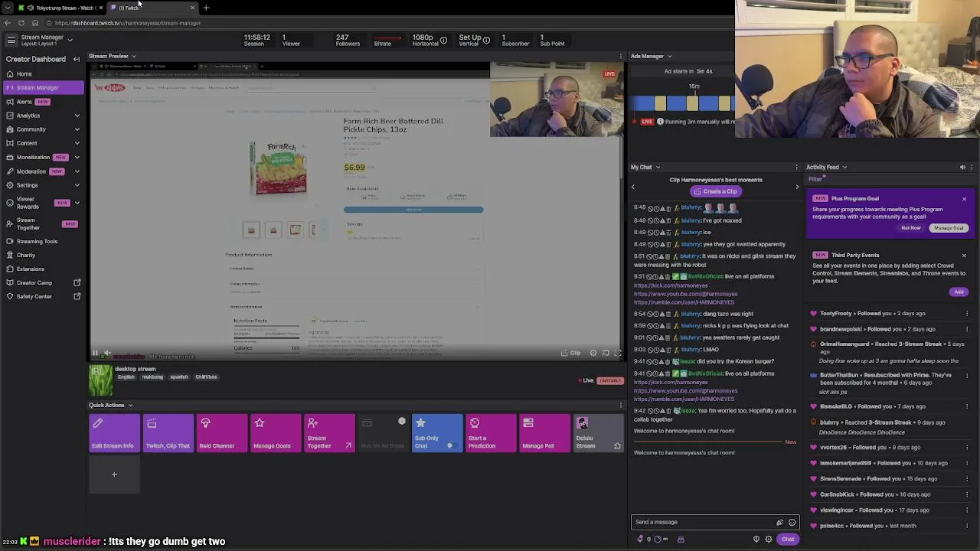Screen dimensions: 980x551
Task: Open chat settings gear icon
Action: (769, 540)
